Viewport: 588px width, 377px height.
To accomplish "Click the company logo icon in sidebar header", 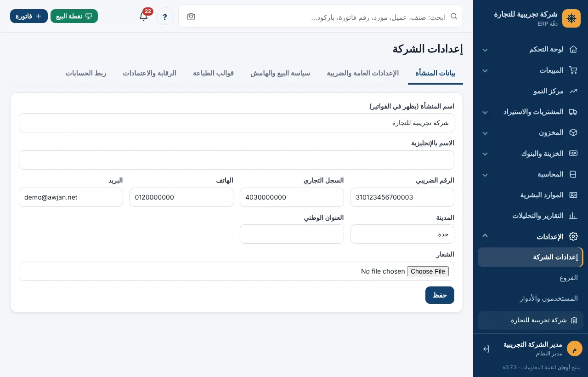I will 571,18.
